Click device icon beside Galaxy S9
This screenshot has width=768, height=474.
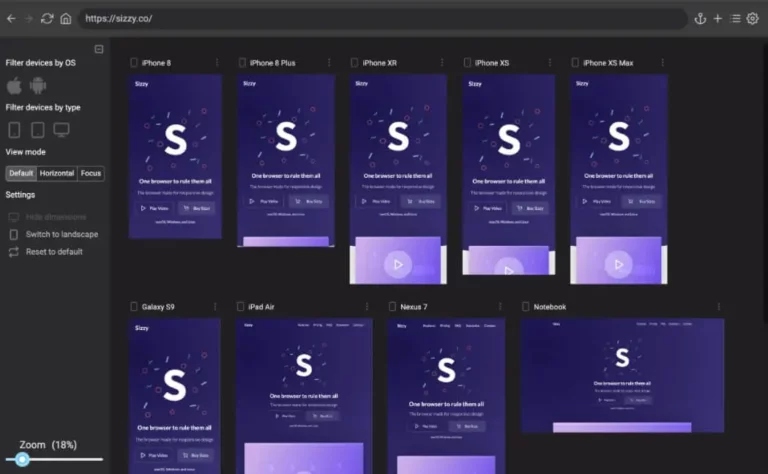coord(134,307)
